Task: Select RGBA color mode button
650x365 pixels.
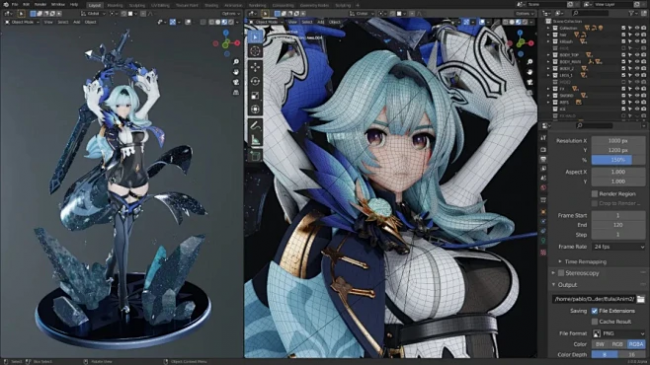Action: pyautogui.click(x=636, y=344)
